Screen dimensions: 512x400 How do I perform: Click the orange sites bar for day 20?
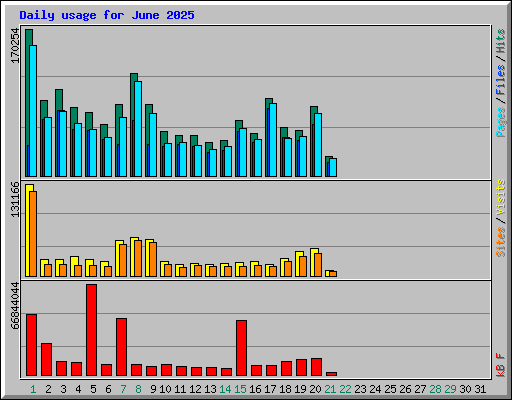point(318,265)
